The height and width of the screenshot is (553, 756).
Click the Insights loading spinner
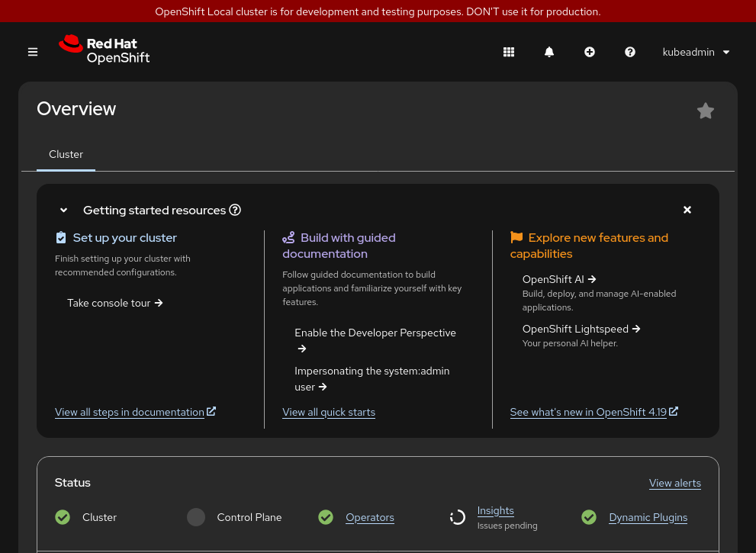coord(457,517)
